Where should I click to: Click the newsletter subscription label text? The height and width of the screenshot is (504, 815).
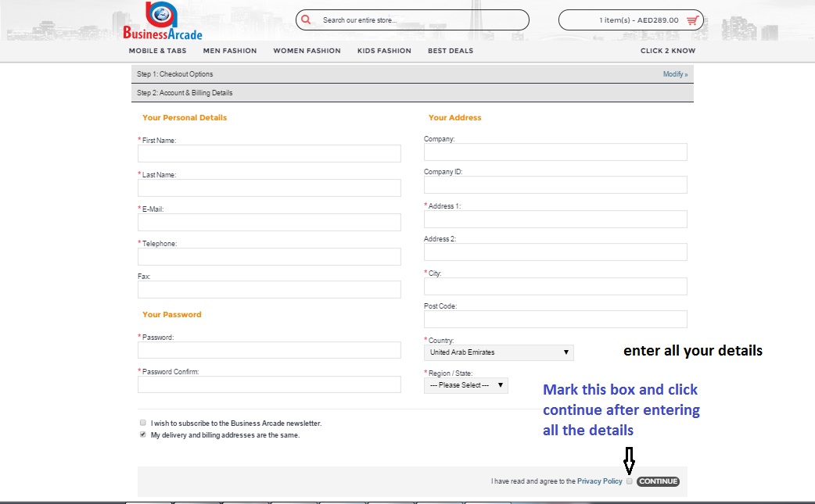click(x=236, y=424)
